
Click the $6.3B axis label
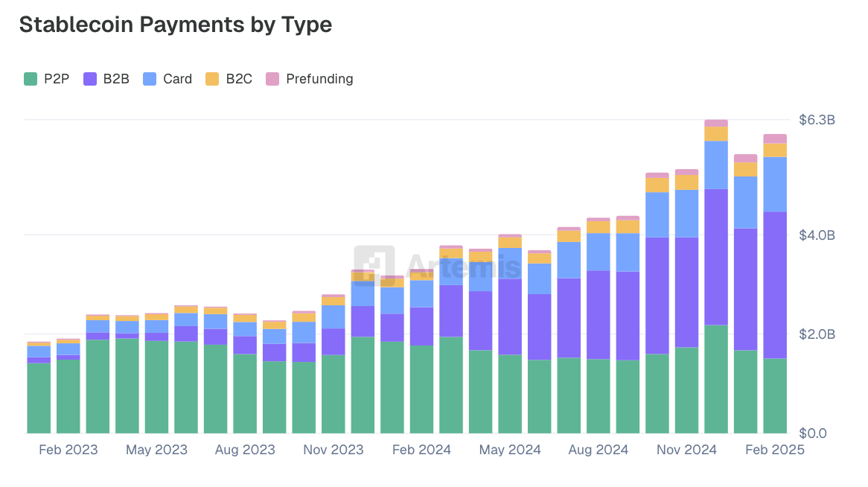[817, 119]
